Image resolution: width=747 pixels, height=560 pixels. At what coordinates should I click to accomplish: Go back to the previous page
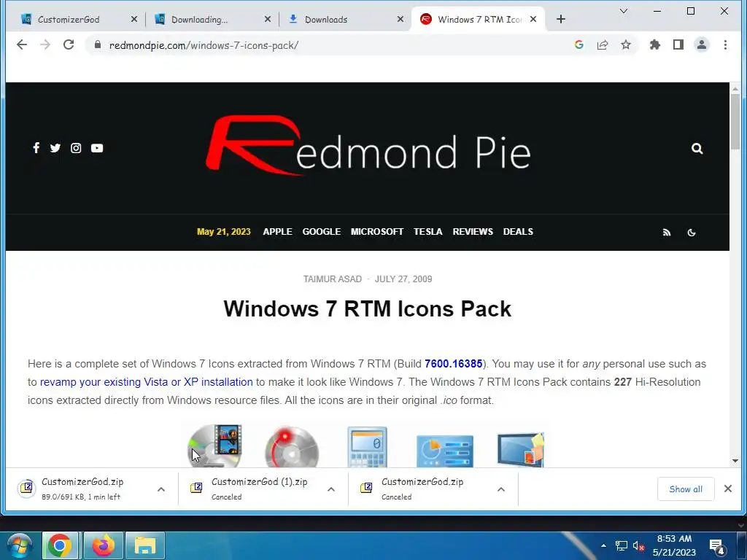tap(22, 44)
